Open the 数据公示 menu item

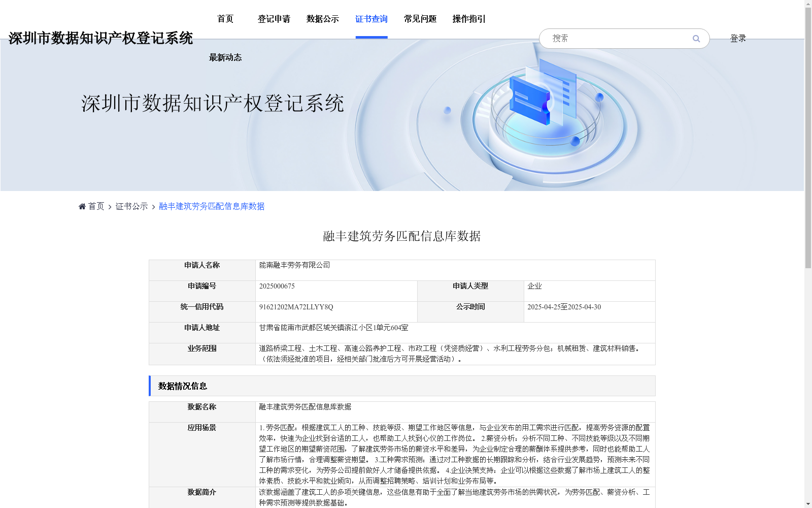[323, 19]
